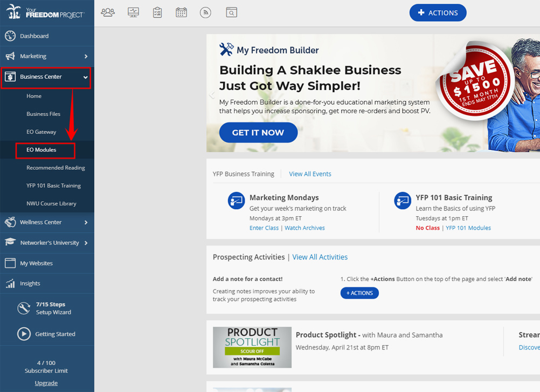Click the Business Center dollar icon

10,77
